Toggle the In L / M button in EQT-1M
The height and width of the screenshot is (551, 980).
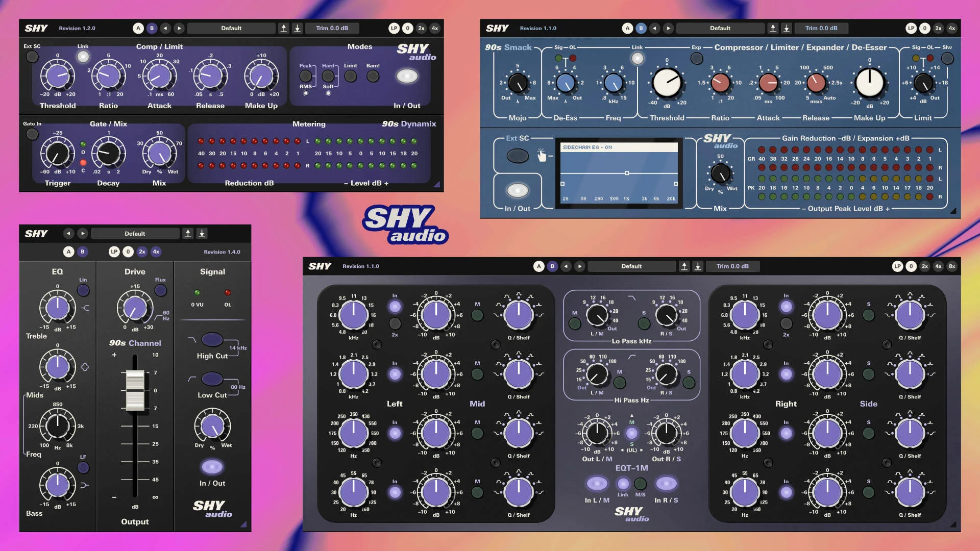tap(597, 483)
